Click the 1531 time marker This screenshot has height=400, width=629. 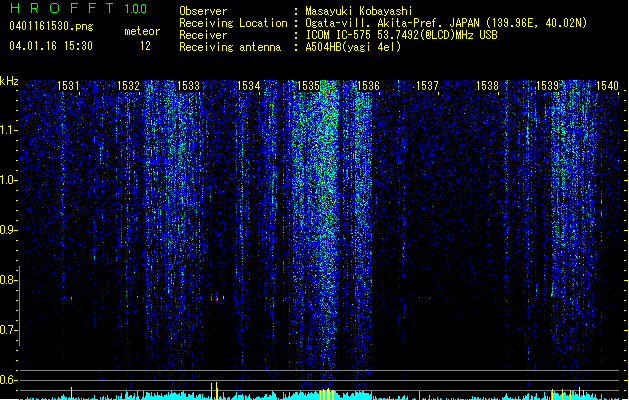tap(68, 86)
